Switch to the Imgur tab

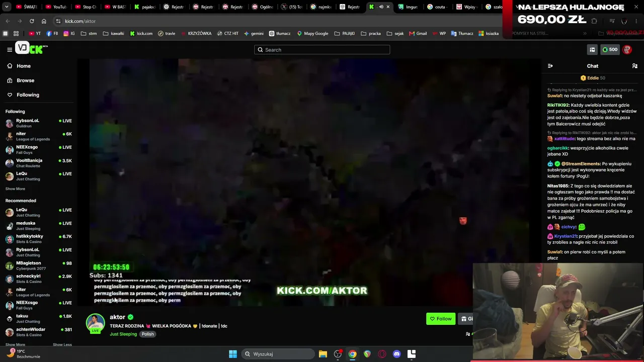click(408, 7)
